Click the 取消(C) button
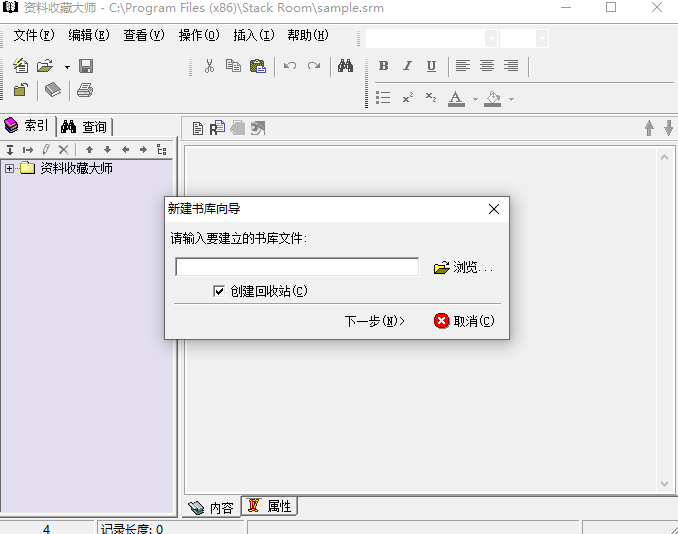 click(x=464, y=321)
